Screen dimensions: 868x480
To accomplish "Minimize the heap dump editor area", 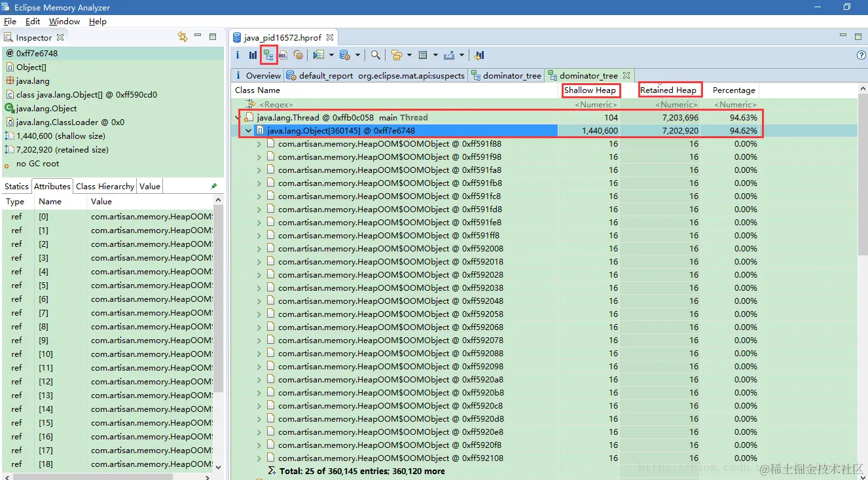I will (843, 37).
